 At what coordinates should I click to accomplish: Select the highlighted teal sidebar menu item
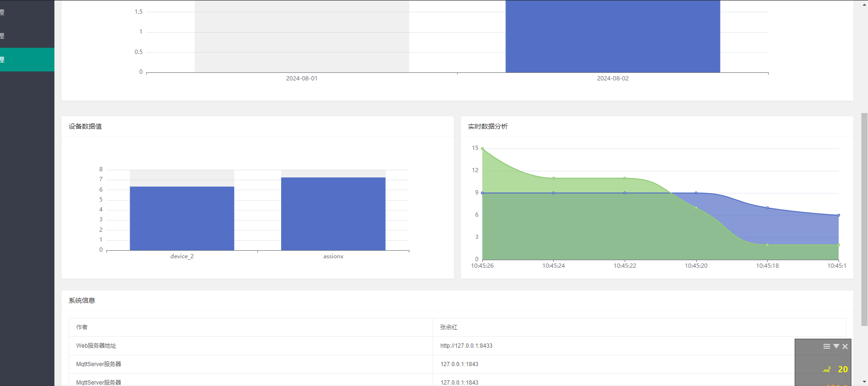pos(27,60)
